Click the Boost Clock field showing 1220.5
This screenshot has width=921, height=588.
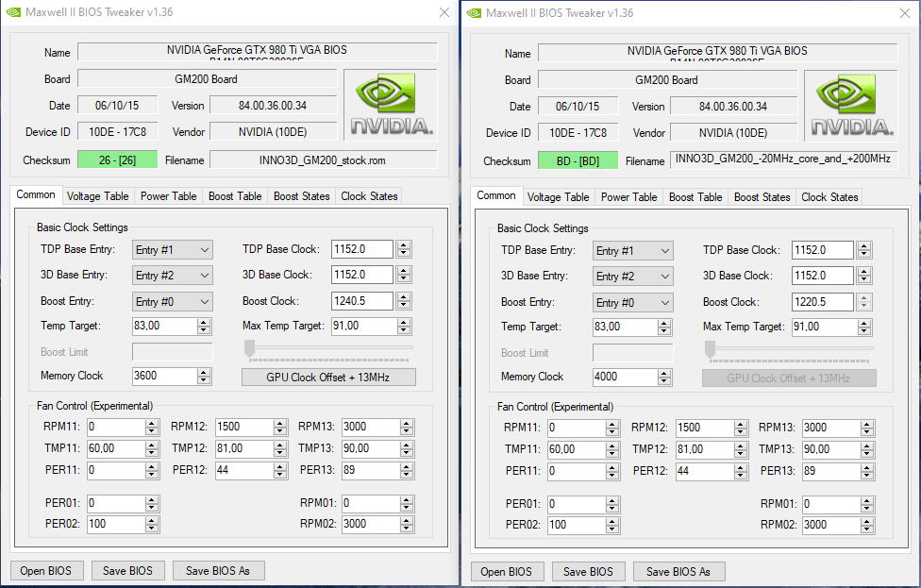824,303
